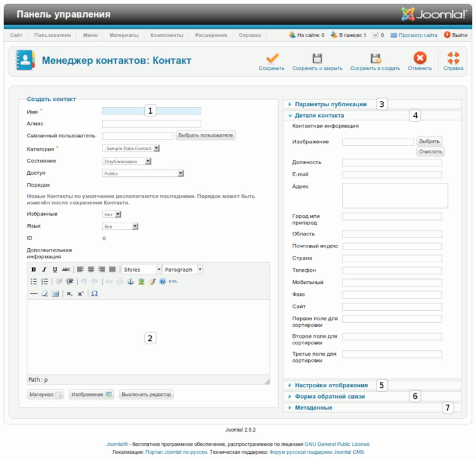The height and width of the screenshot is (459, 476).
Task: Toggle the editor with Выключить редактор
Action: (x=146, y=394)
